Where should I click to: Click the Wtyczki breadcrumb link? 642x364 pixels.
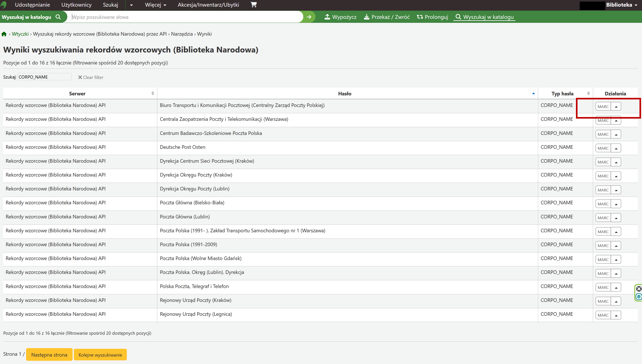(20, 34)
